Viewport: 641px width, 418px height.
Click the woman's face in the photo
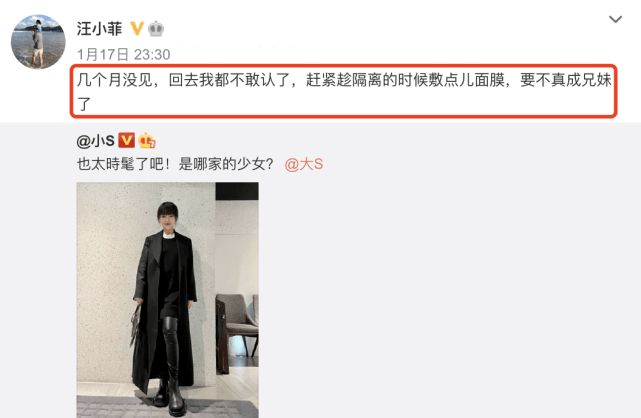pyautogui.click(x=168, y=220)
